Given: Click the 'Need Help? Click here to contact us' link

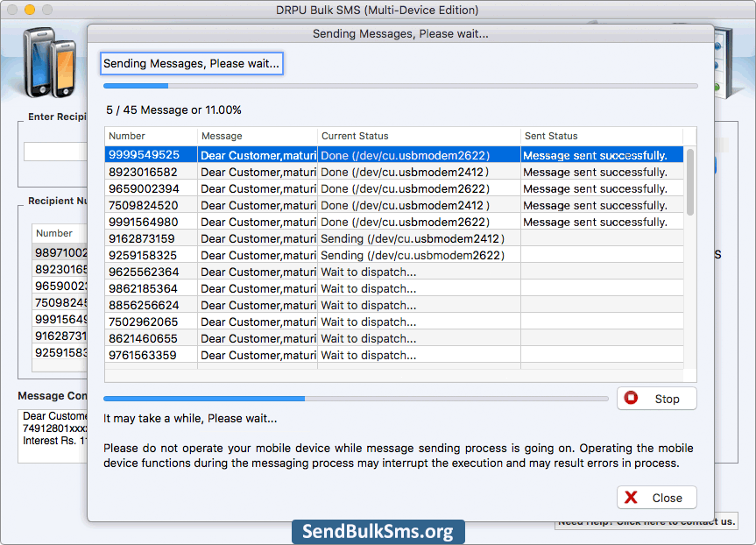Looking at the screenshot, I should [646, 522].
